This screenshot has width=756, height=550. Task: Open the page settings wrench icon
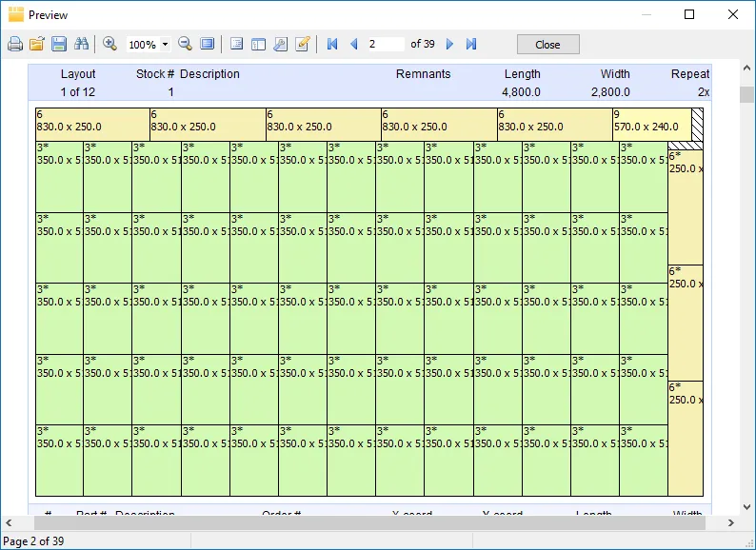click(281, 45)
